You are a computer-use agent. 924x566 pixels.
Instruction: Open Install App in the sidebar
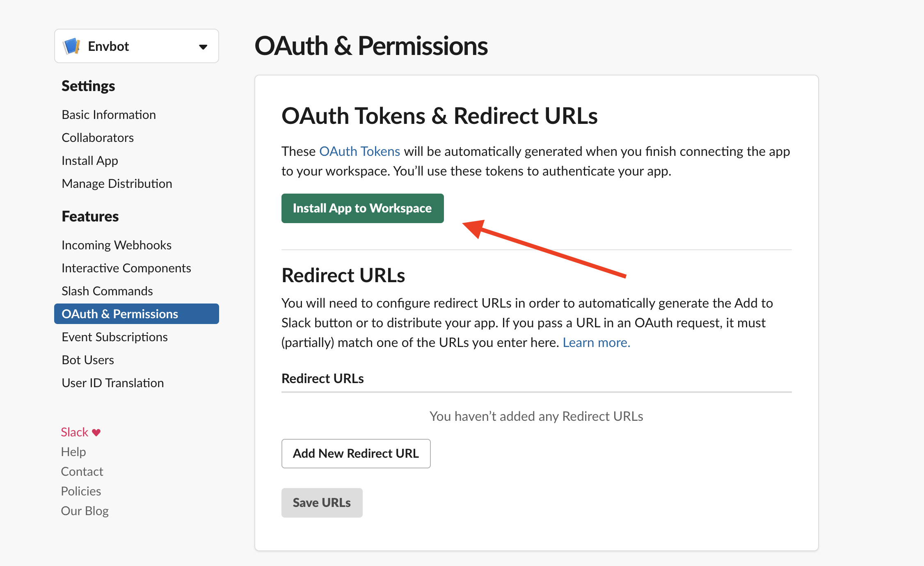(90, 161)
